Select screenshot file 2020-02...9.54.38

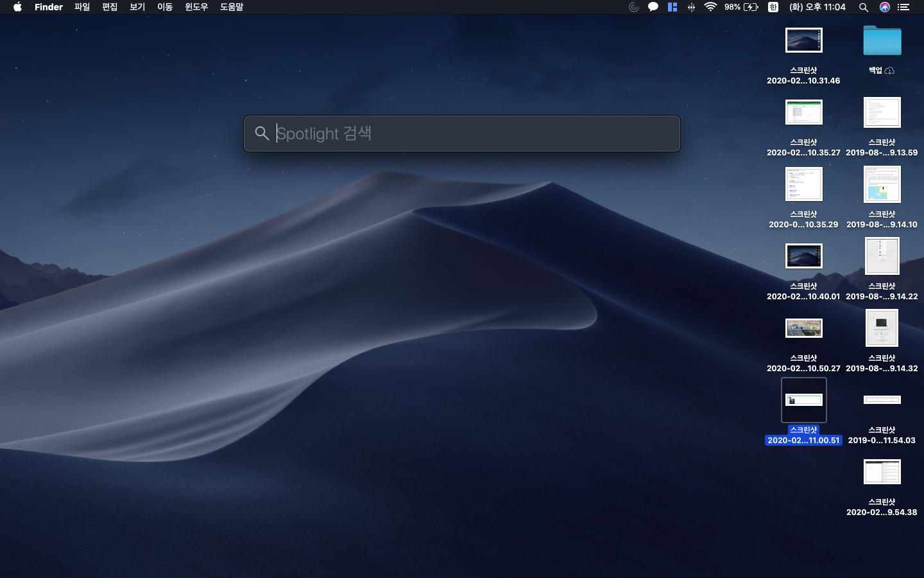tap(882, 472)
